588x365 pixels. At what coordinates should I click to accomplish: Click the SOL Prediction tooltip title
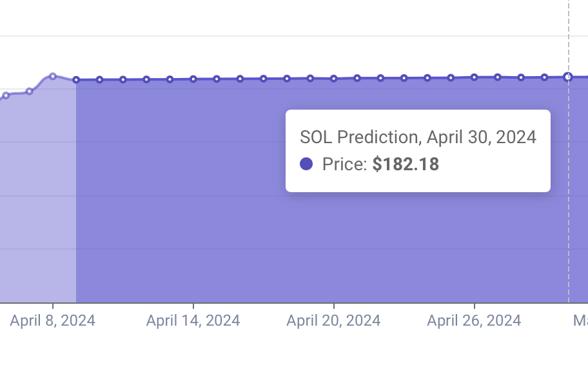418,137
